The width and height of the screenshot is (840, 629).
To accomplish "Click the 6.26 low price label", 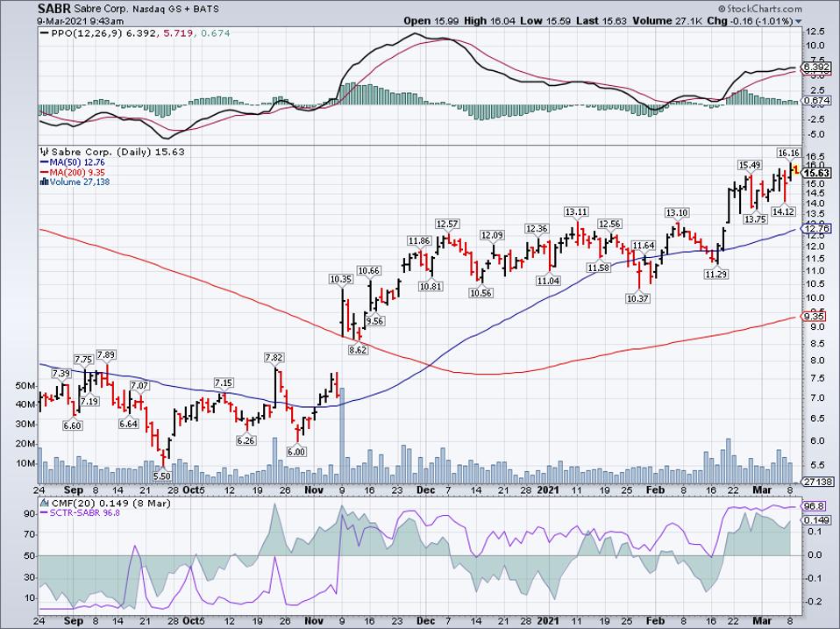I will pyautogui.click(x=246, y=440).
